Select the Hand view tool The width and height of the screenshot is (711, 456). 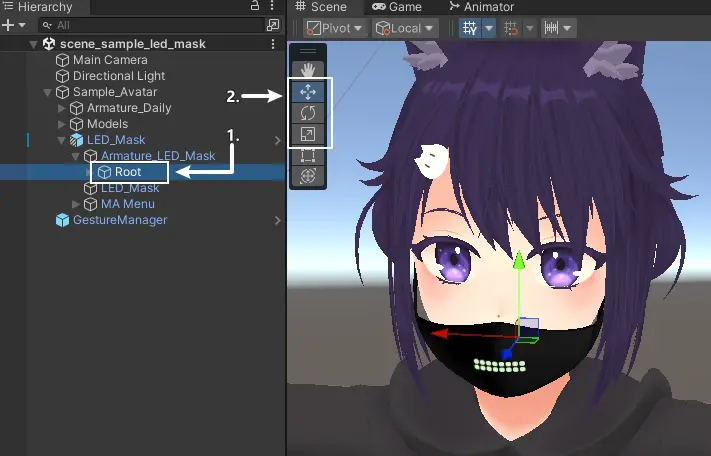pyautogui.click(x=308, y=70)
